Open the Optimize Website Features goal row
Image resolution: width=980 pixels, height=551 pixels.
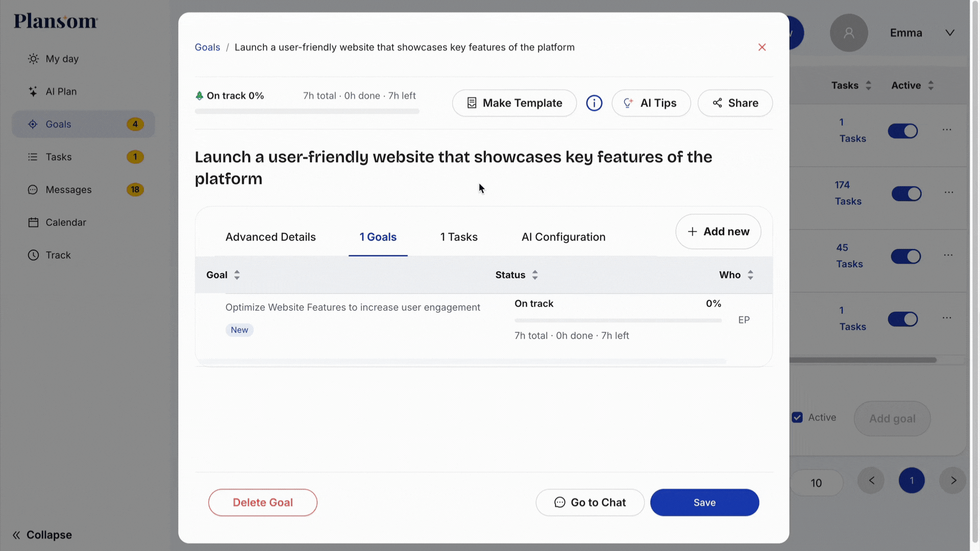[x=353, y=307]
